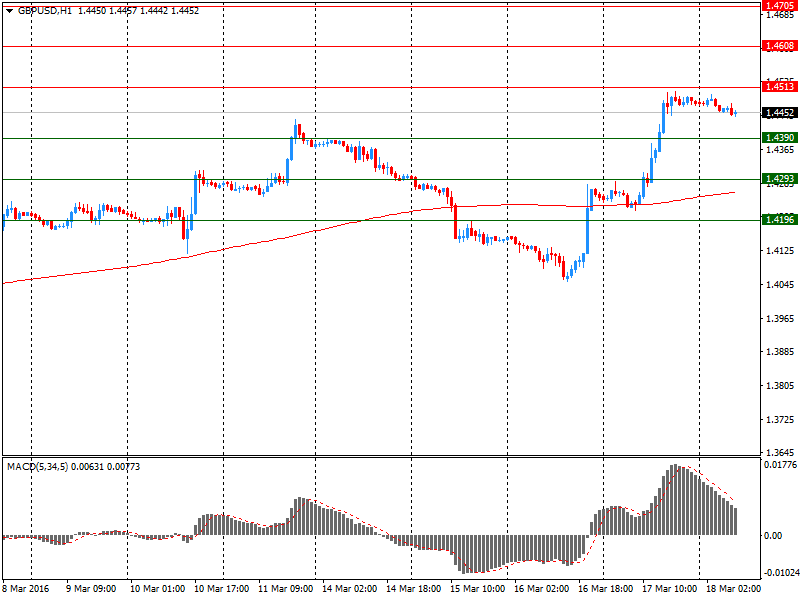
Task: Click the 1.4045 price scale value
Action: (x=780, y=284)
